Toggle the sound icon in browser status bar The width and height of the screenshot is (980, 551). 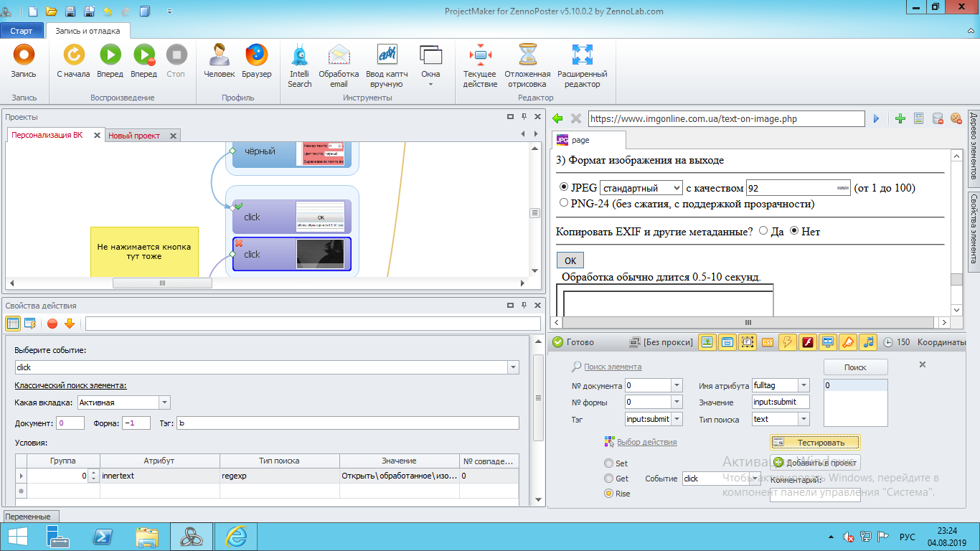[868, 342]
